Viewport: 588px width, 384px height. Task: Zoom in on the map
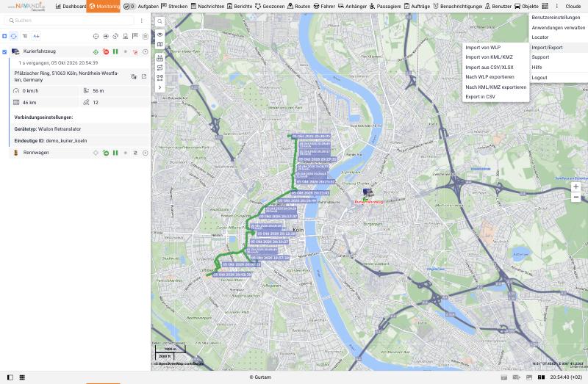[576, 186]
